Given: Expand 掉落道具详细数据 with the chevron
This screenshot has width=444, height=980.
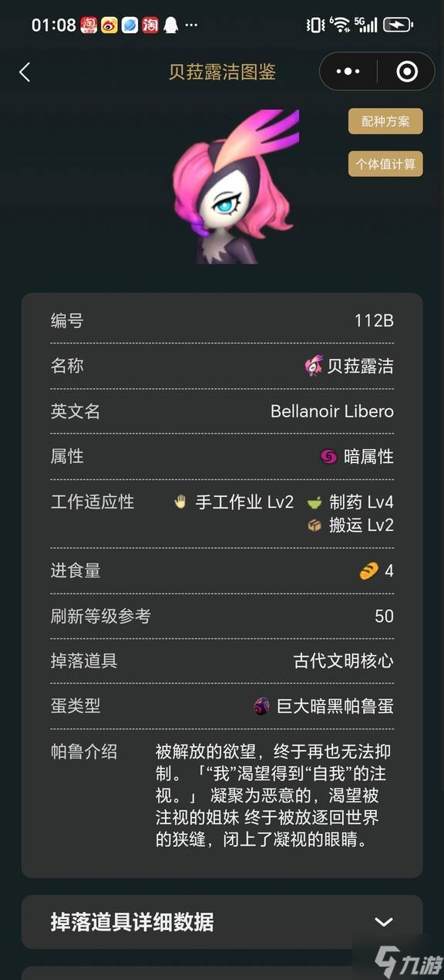Looking at the screenshot, I should click(384, 922).
